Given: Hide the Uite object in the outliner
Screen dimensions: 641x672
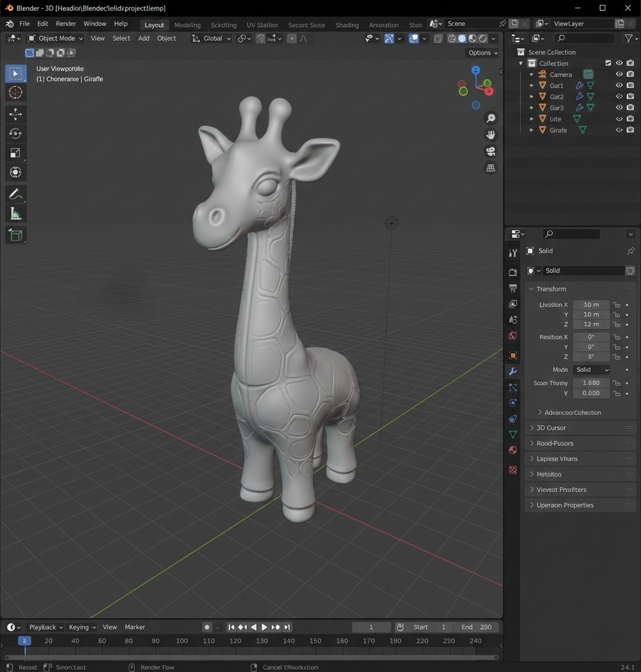Looking at the screenshot, I should 619,118.
